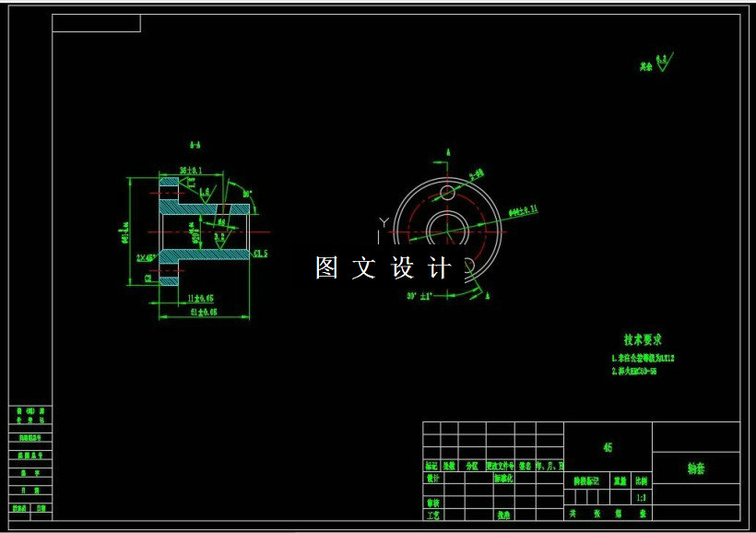This screenshot has height=533, width=756.
Task: Click the material '45' in title block
Action: [x=608, y=447]
